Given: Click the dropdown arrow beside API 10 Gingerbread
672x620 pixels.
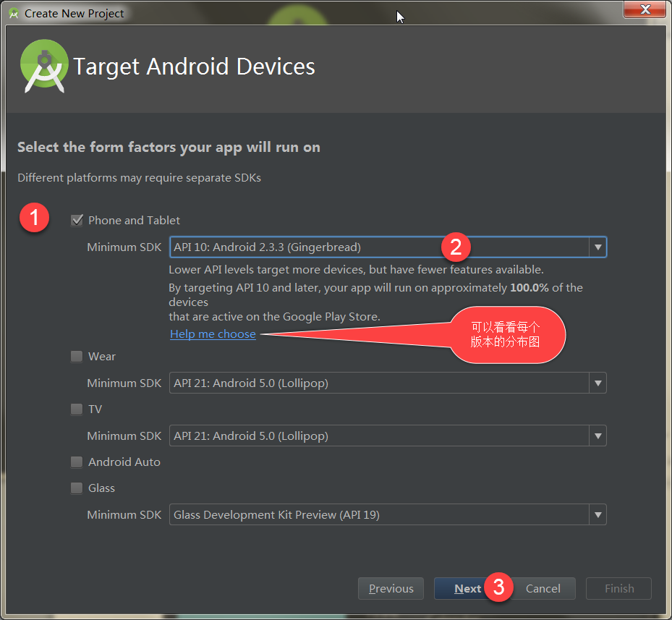Looking at the screenshot, I should (x=597, y=247).
